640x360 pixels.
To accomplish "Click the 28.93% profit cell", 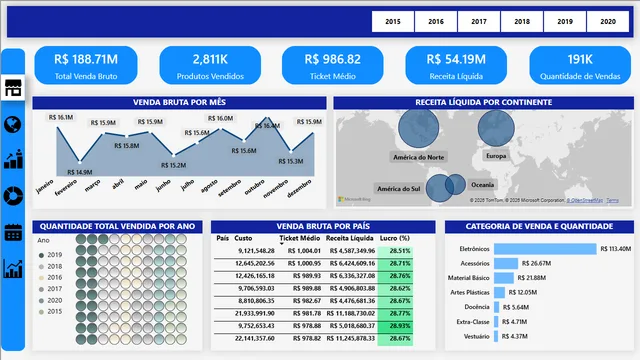I will [395, 326].
